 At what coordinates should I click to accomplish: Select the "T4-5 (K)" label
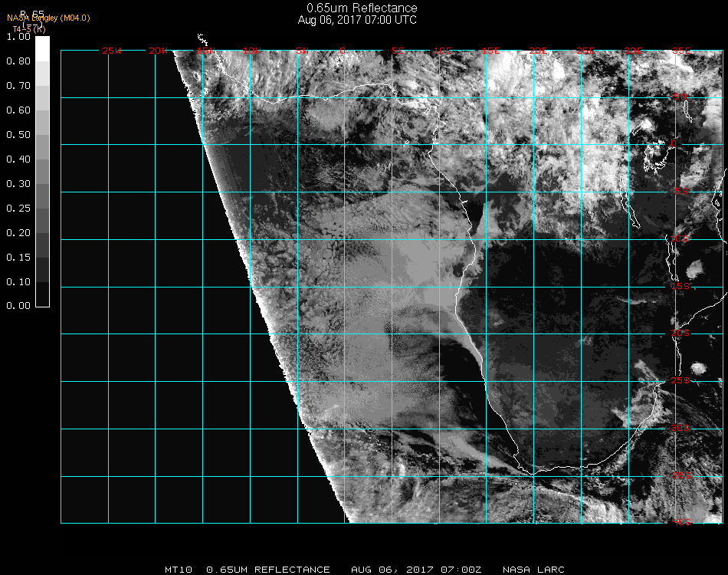pos(29,29)
